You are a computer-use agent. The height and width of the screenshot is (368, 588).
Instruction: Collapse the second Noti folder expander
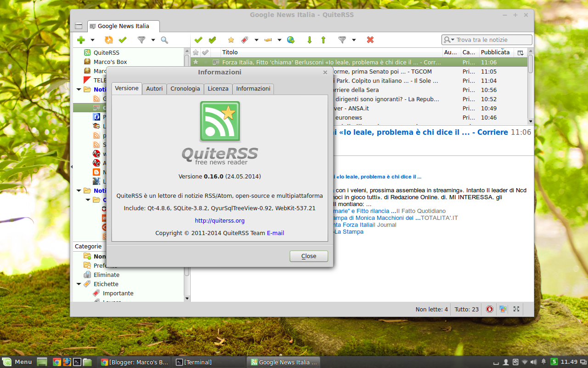point(79,190)
